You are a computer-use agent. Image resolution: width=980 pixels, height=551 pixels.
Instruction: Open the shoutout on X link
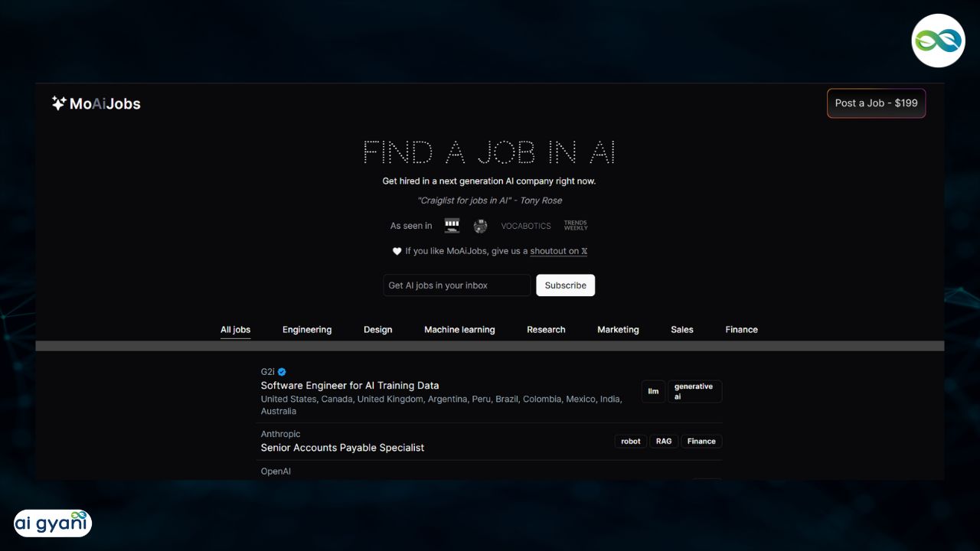(x=558, y=251)
